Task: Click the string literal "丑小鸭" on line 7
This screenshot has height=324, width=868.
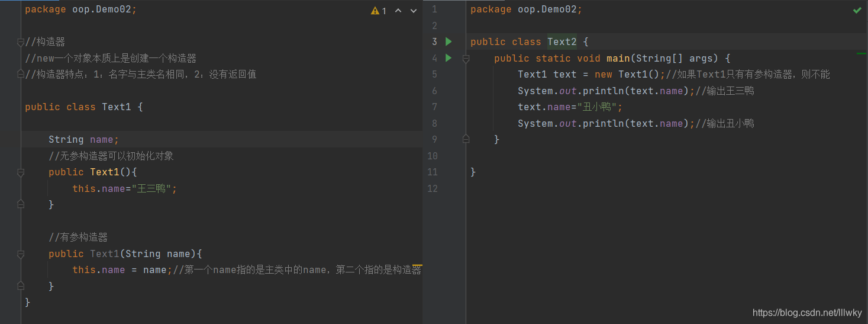Action: click(597, 107)
